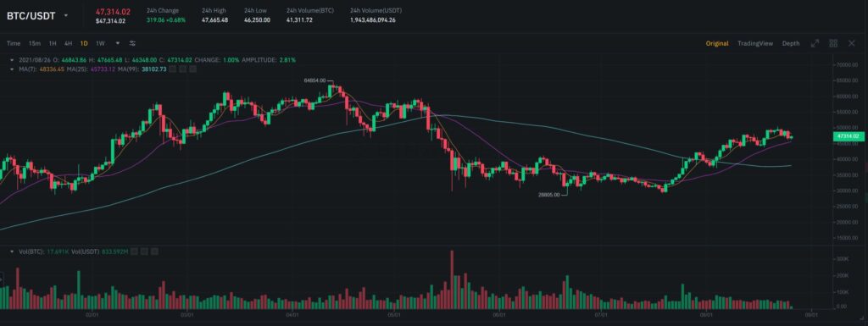Click the last MA indicator small box
The image size is (868, 326).
[192, 69]
